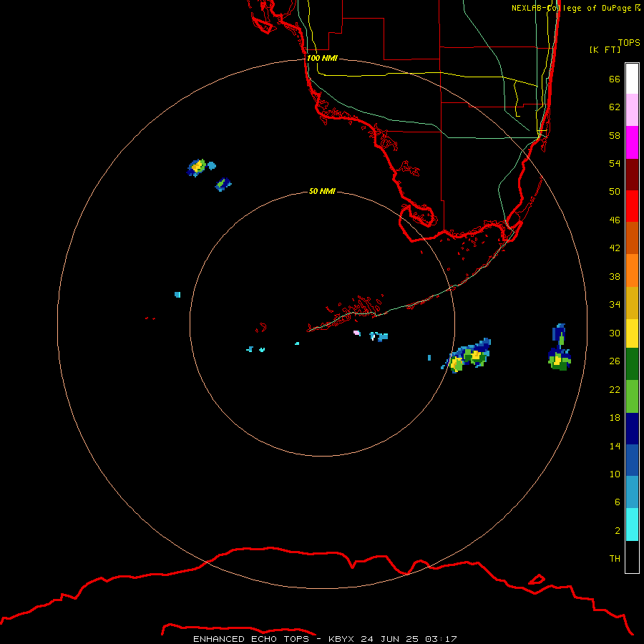Image resolution: width=644 pixels, height=644 pixels.
Task: Click the 'TH' legend label
Action: [615, 559]
